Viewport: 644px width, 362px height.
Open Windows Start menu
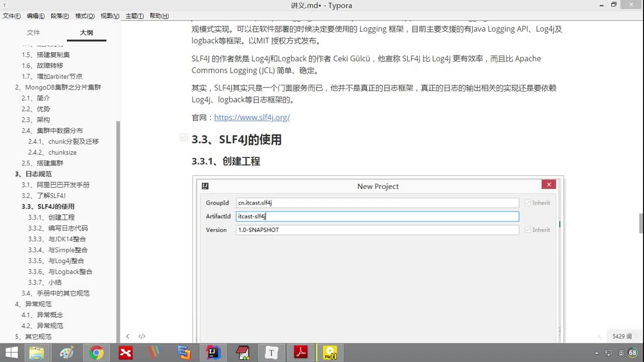(11, 352)
